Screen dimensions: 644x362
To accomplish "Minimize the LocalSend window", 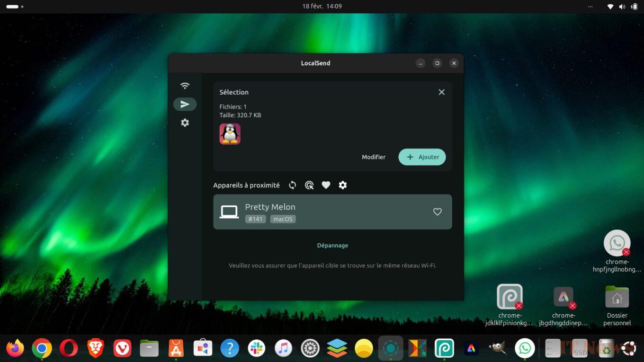I will click(x=420, y=63).
